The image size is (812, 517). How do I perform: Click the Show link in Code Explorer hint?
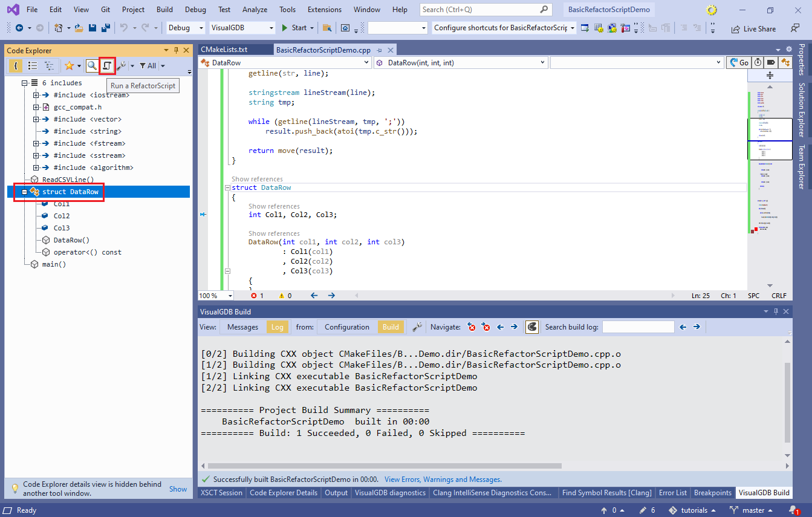coord(178,489)
